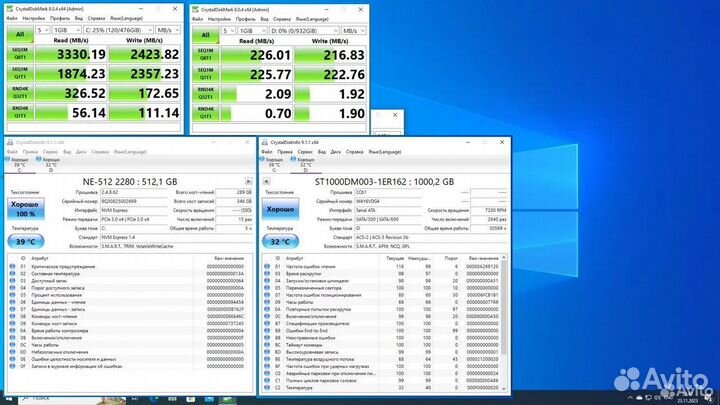Open Сервис menu in ST1000DM003 CrystalDiskInfo window
Image resolution: width=720 pixels, height=405 pixels.
point(305,152)
